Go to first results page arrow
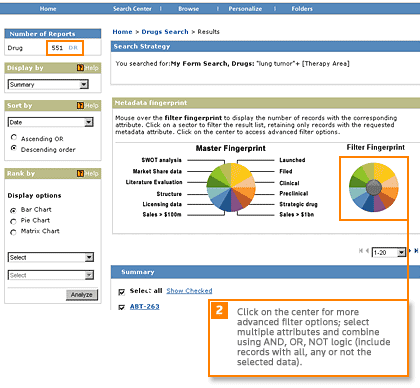 (361, 250)
